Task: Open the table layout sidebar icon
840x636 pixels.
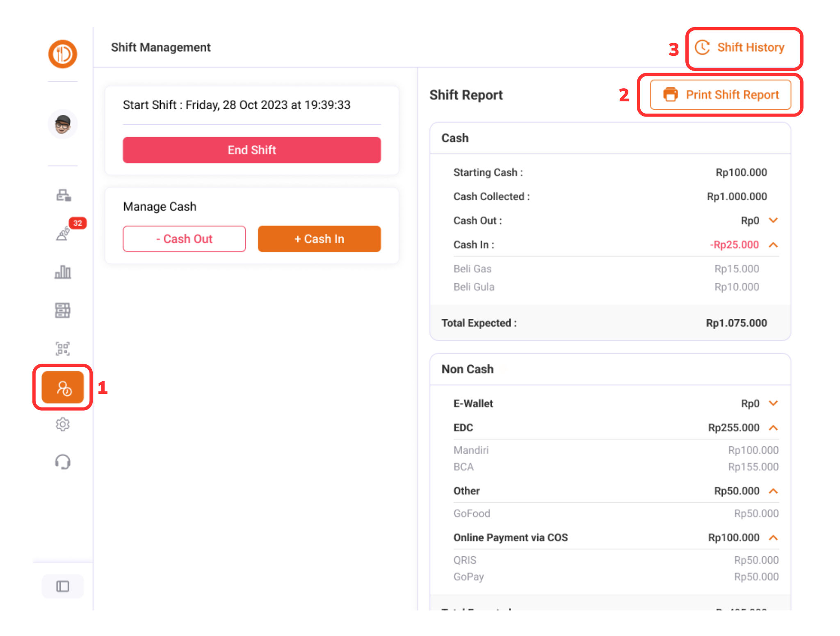Action: (63, 310)
